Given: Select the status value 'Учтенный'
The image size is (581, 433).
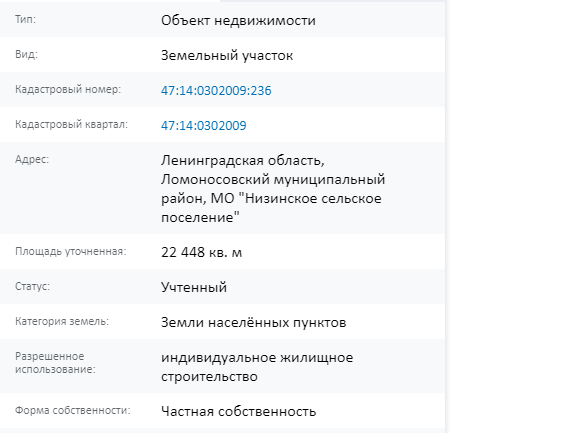Looking at the screenshot, I should [x=194, y=287].
